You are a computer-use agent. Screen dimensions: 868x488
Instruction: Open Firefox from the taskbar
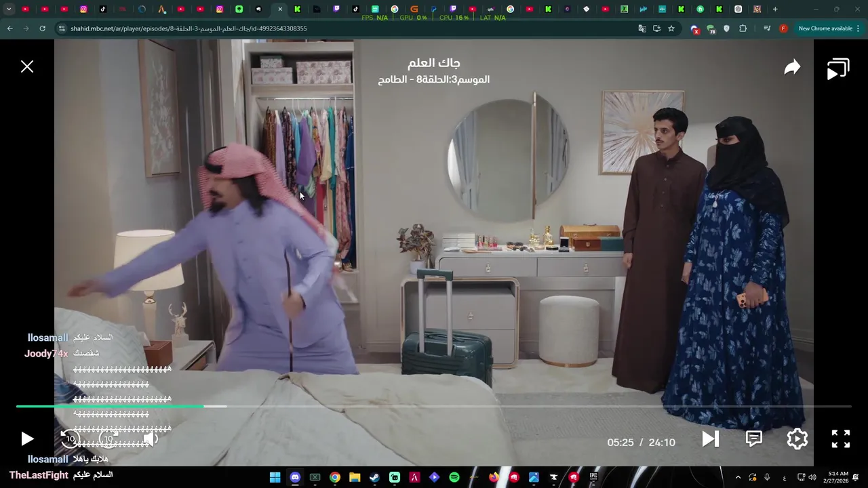pos(494,477)
